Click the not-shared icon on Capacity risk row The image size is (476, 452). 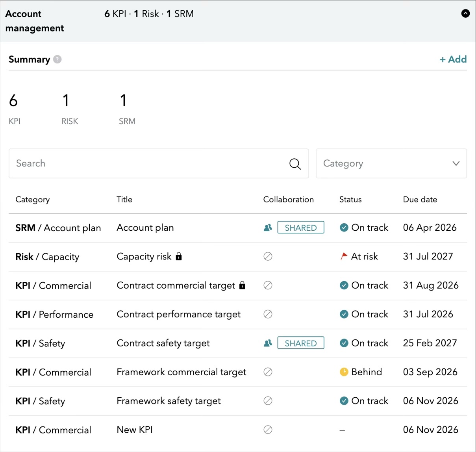[x=268, y=256]
